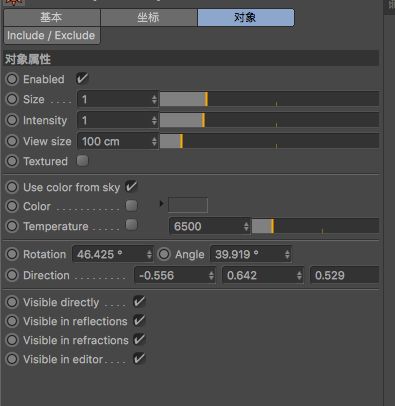The width and height of the screenshot is (395, 406).
Task: Click the Rotation stepper arrows
Action: pyautogui.click(x=149, y=255)
